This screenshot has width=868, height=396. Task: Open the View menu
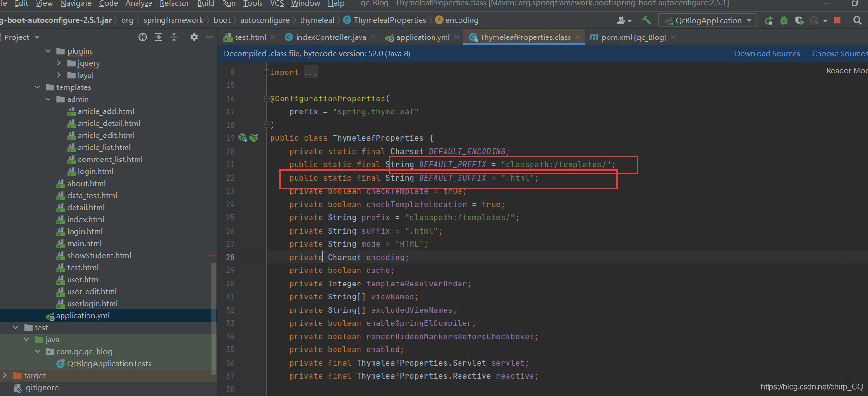click(44, 3)
